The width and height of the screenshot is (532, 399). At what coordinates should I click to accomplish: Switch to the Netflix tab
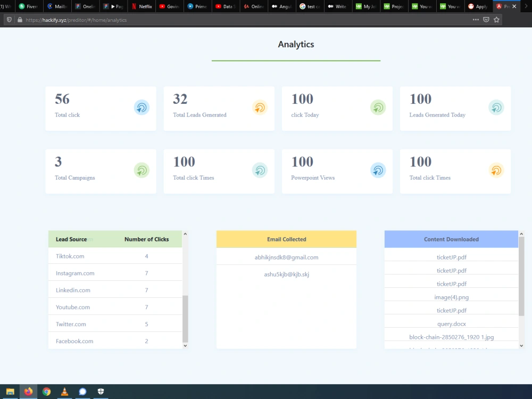142,6
